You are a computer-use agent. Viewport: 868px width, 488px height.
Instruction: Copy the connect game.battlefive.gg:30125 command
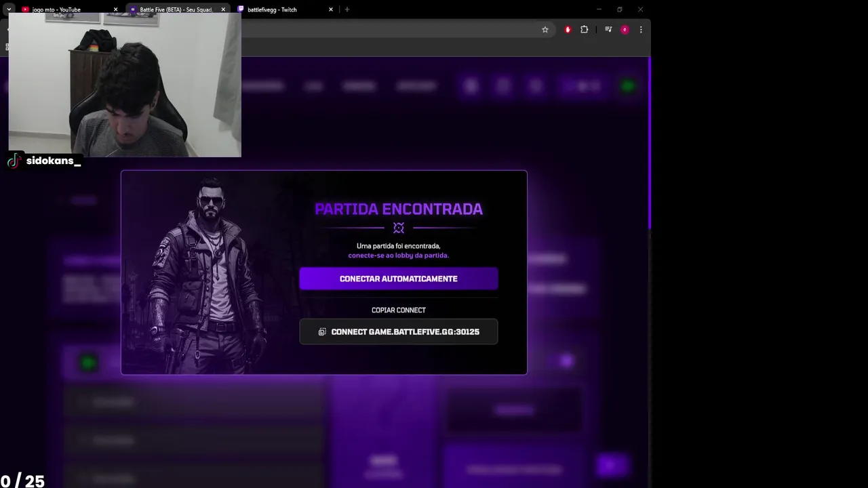(x=399, y=331)
